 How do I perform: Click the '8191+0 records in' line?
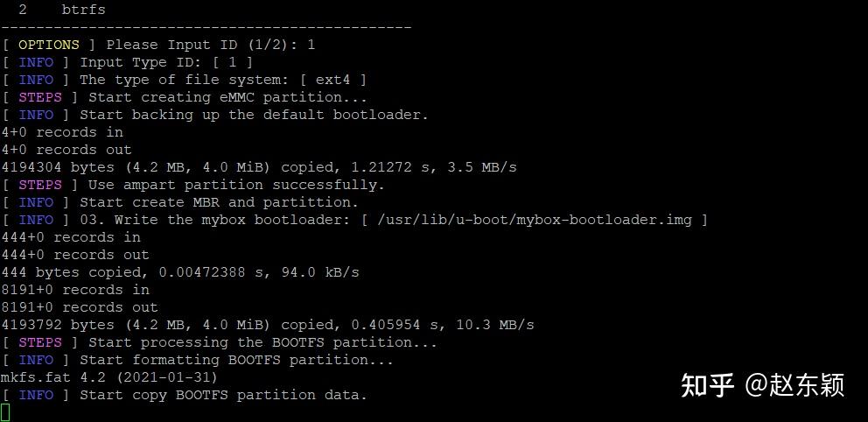click(75, 290)
